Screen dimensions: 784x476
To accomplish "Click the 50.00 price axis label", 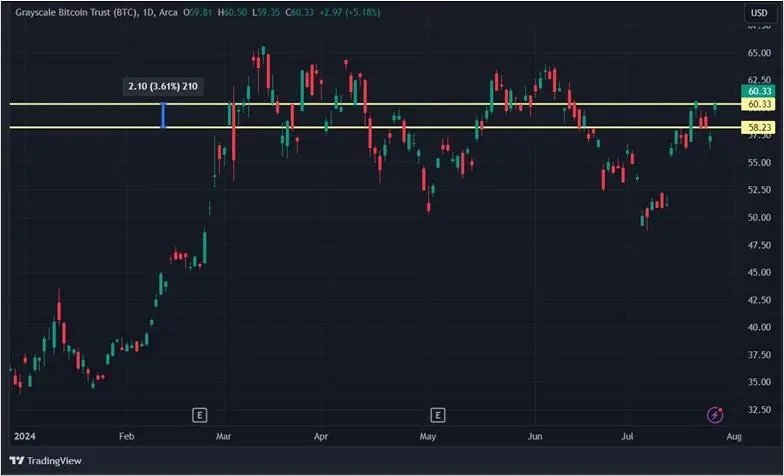I will point(759,218).
